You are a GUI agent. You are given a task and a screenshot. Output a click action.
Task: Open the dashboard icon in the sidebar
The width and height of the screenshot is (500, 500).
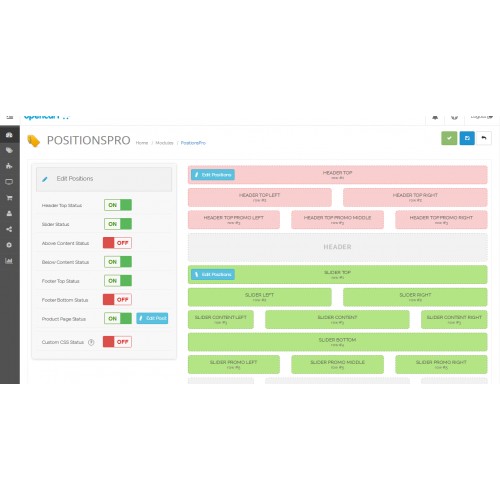pos(9,135)
